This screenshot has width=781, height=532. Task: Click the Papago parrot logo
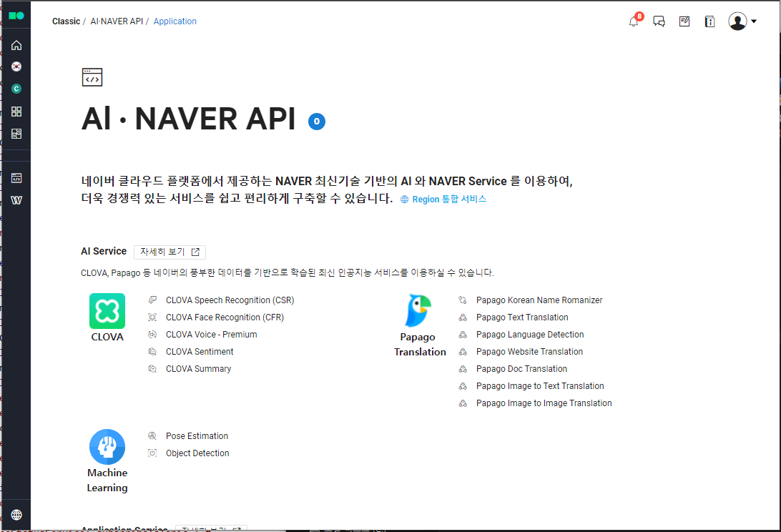click(x=418, y=310)
